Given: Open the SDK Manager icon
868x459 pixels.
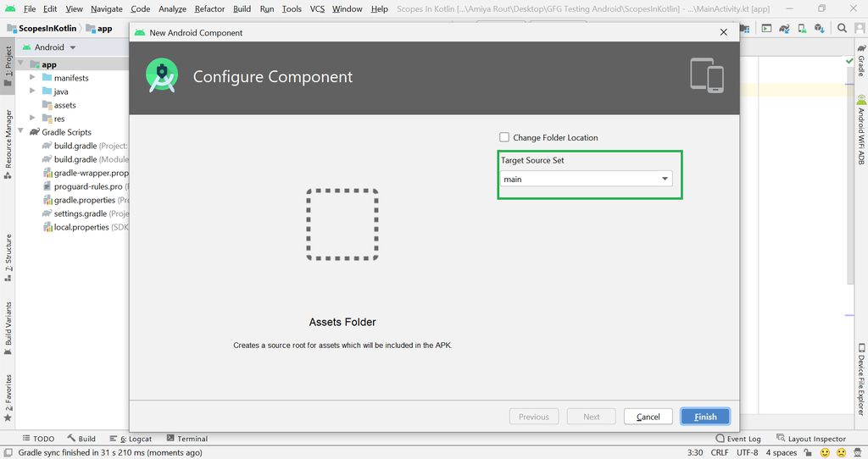Looking at the screenshot, I should [820, 28].
